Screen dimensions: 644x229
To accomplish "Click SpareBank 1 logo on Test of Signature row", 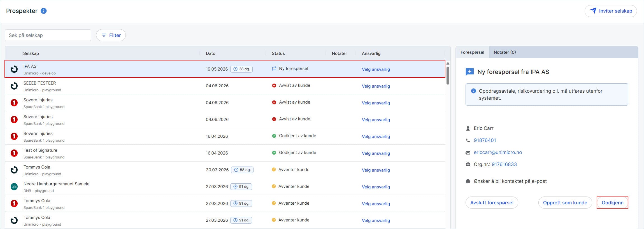I will click(14, 153).
